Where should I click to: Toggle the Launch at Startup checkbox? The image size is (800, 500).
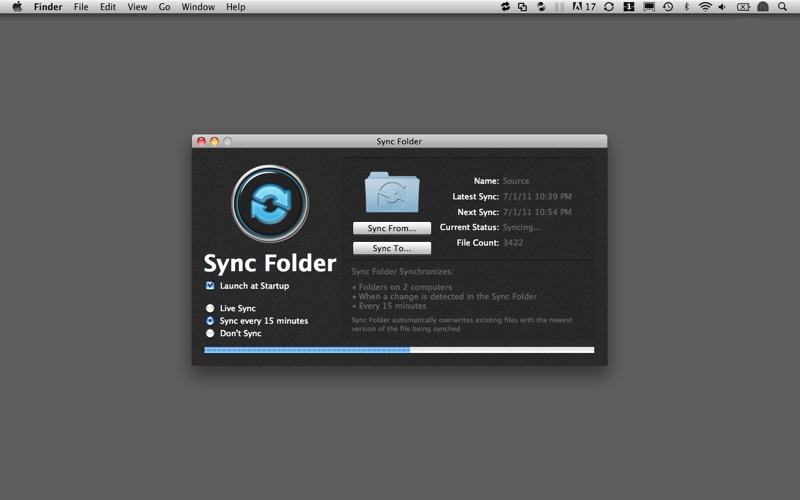click(210, 286)
